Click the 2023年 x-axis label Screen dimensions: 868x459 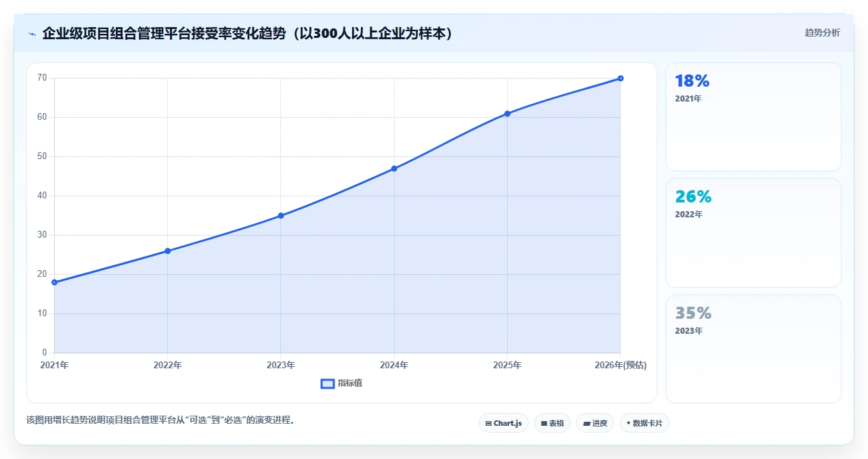[x=281, y=365]
